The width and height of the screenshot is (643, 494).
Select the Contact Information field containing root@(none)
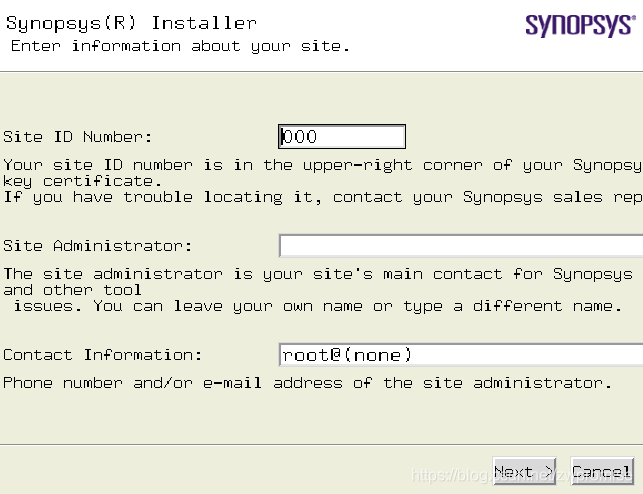[461, 355]
